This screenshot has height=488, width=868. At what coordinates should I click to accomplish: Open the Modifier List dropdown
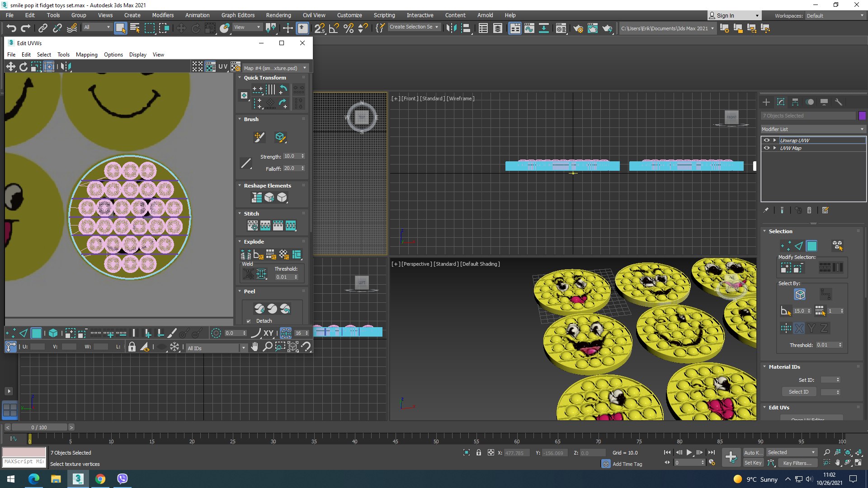(x=812, y=129)
